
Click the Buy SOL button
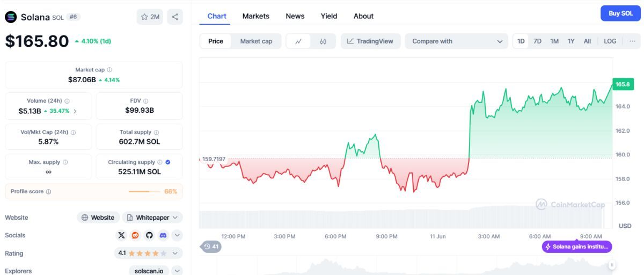click(620, 13)
